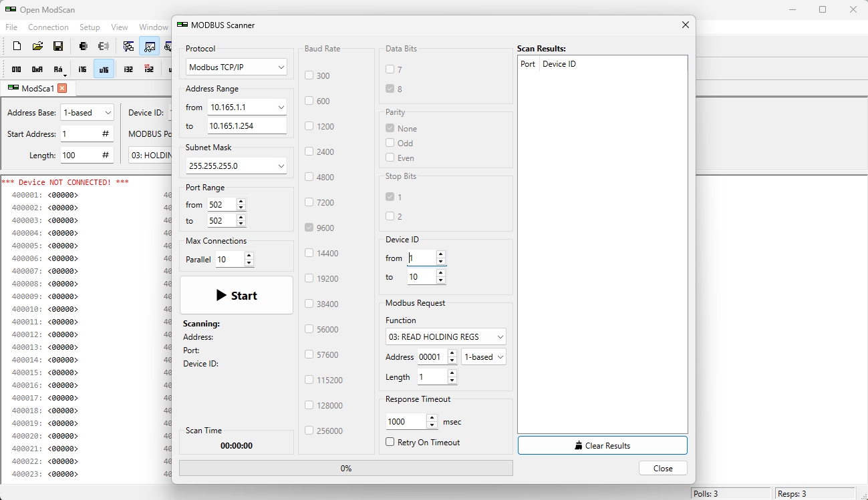Screen dimensions: 868x500
Task: Decrease the Port Range to value
Action: 241,224
